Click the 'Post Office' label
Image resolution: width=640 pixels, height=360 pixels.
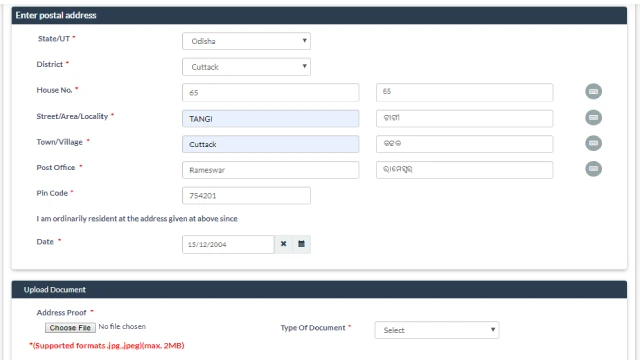click(56, 167)
